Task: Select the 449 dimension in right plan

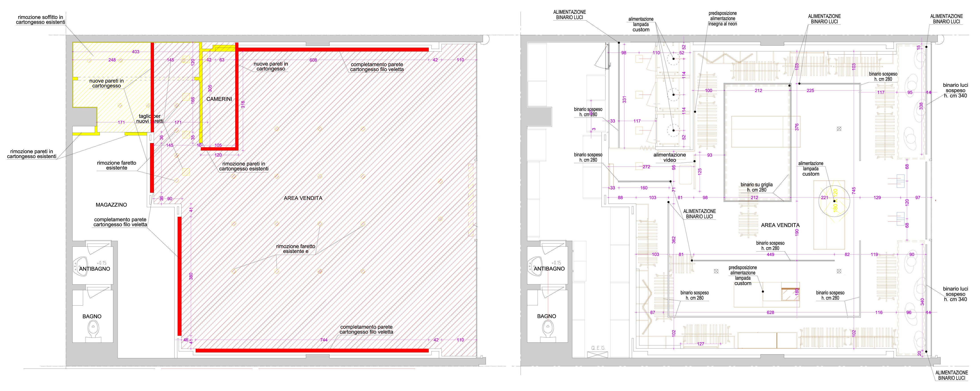Action: point(770,255)
